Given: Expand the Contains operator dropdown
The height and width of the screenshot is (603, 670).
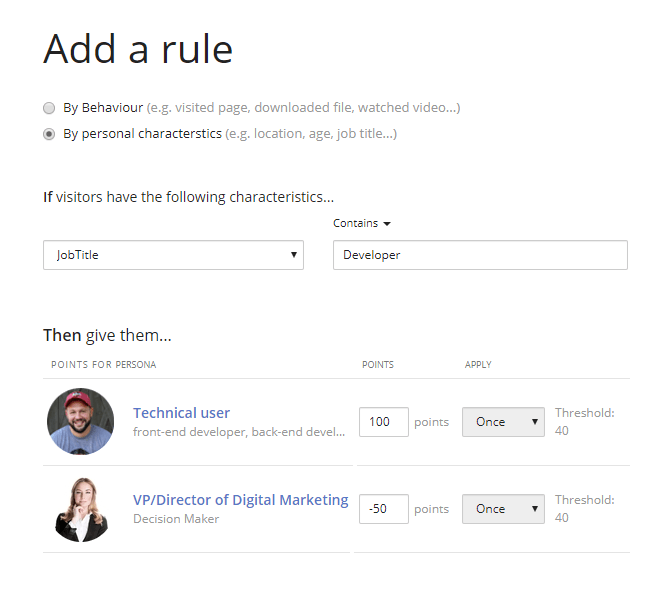Looking at the screenshot, I should [361, 224].
